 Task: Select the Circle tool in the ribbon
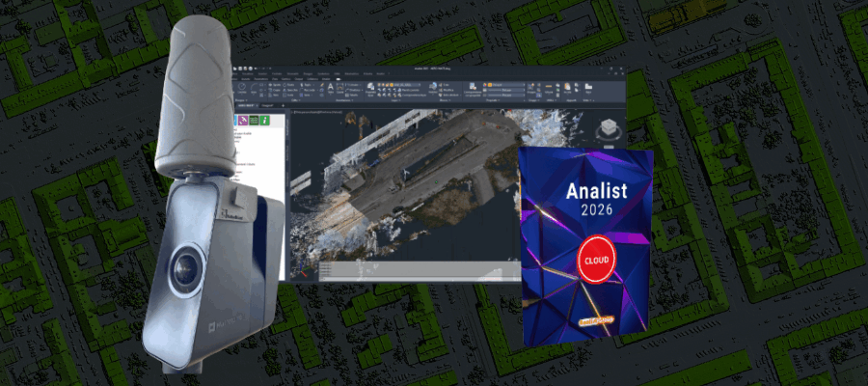click(242, 87)
